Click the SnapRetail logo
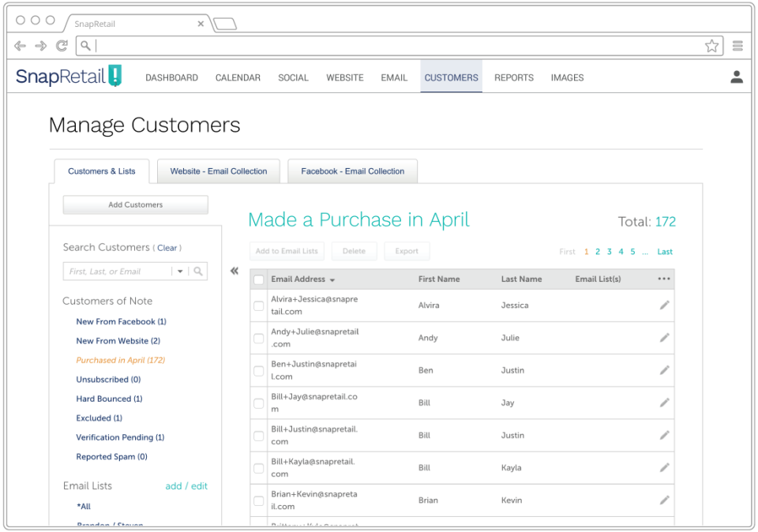This screenshot has height=532, width=758. (69, 76)
